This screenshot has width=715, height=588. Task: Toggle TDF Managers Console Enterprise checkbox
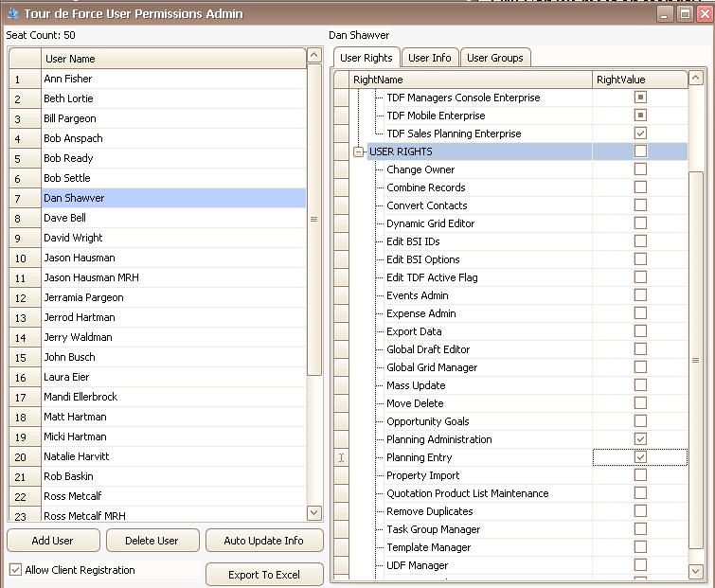click(640, 98)
